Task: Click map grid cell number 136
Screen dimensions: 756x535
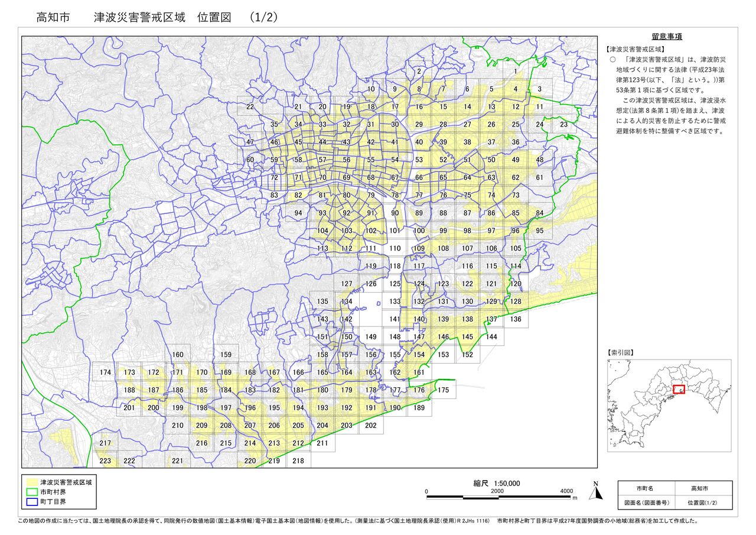Action: point(516,319)
